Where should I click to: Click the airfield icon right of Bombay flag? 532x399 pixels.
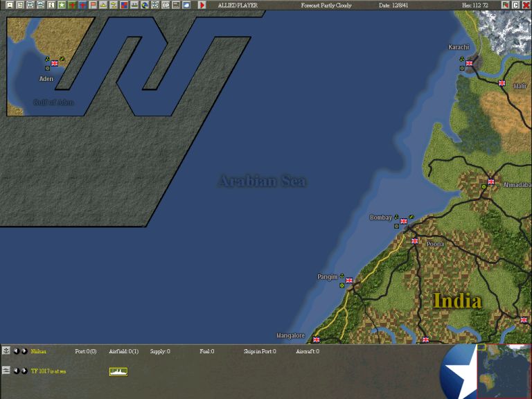pos(411,217)
